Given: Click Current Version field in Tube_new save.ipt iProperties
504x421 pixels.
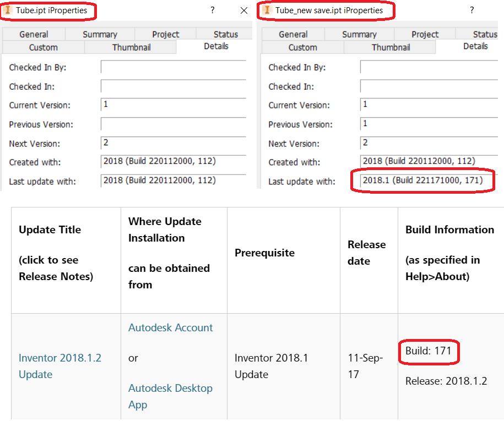Looking at the screenshot, I should point(429,105).
